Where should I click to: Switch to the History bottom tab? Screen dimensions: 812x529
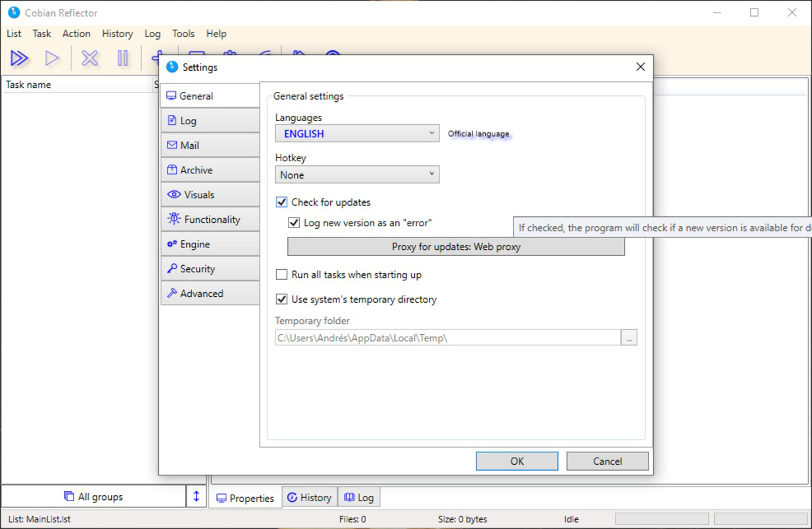pos(309,497)
